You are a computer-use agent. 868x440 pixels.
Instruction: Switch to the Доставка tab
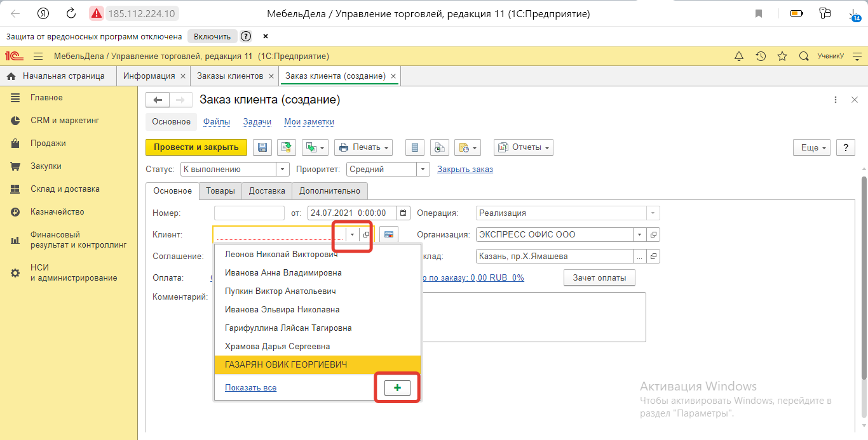click(267, 191)
